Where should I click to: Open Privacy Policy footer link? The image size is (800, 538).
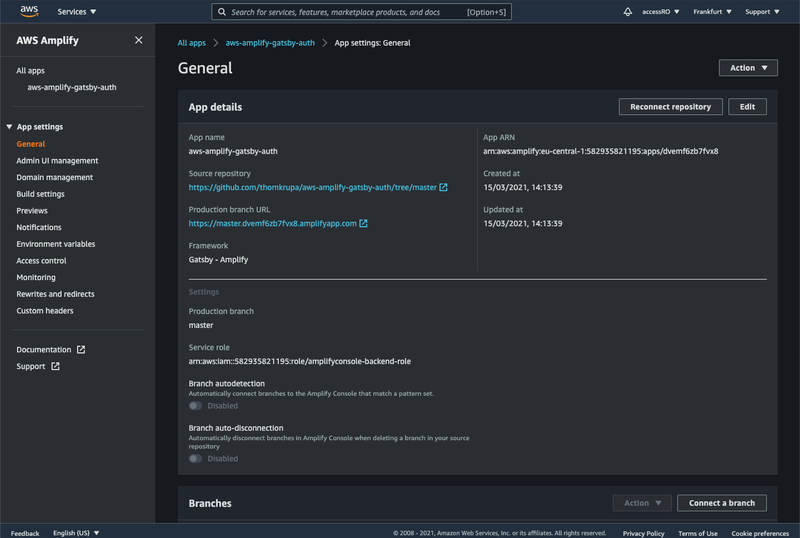click(643, 533)
